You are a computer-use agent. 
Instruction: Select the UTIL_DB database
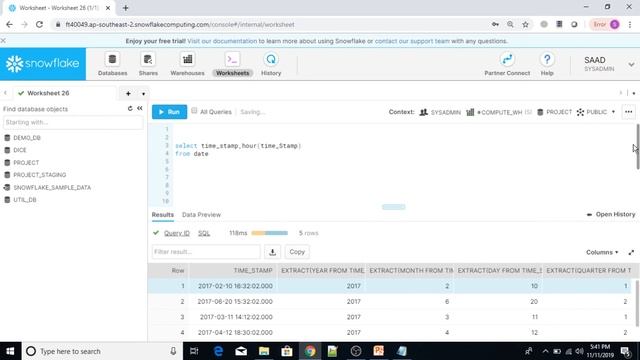coord(24,200)
